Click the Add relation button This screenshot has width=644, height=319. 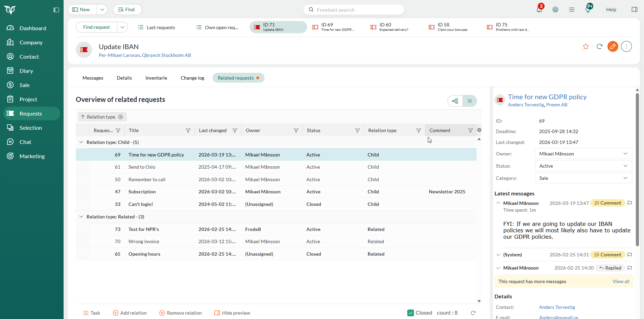tap(130, 313)
